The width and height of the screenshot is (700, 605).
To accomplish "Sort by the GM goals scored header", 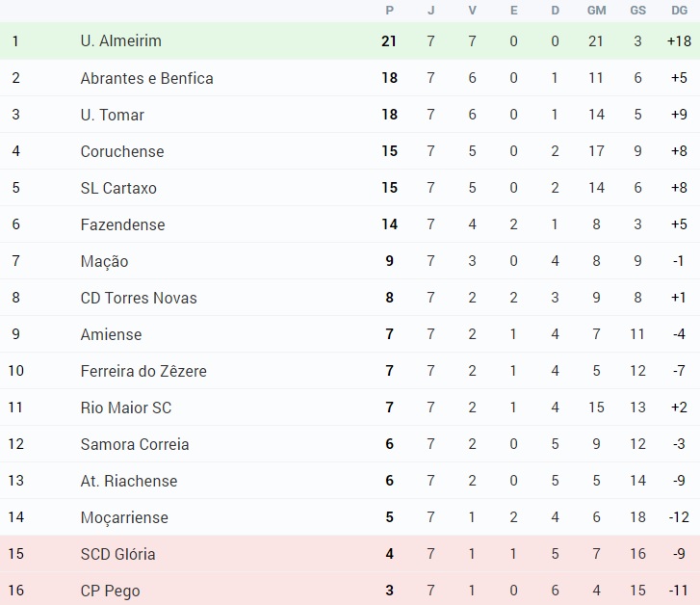I will tap(596, 11).
